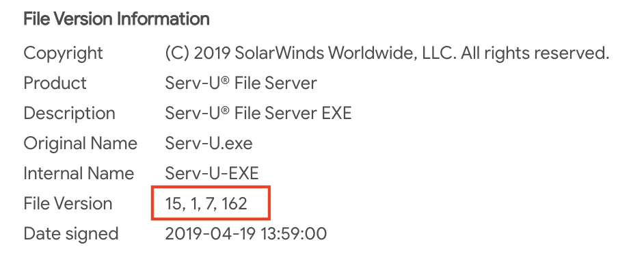Select the Description field label
Viewport: 644px width, 260px height.
(70, 114)
